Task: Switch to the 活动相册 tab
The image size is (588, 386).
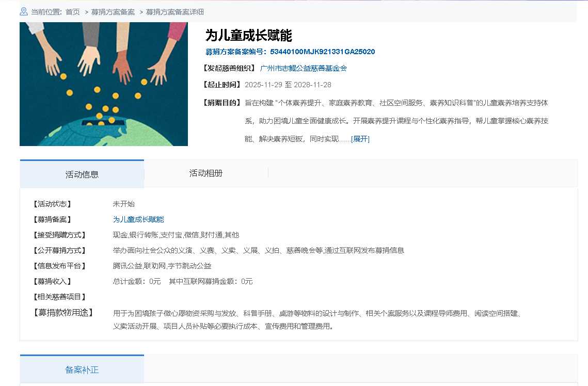Action: pos(206,173)
